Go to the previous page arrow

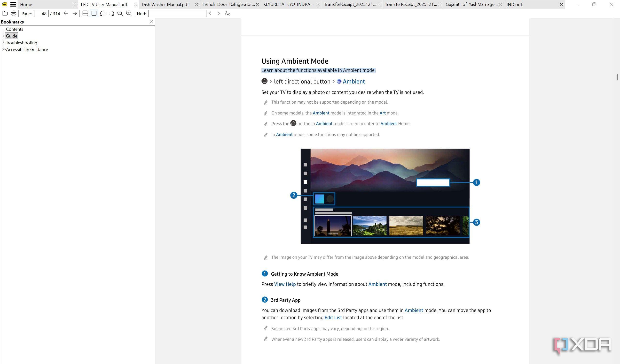tap(66, 14)
